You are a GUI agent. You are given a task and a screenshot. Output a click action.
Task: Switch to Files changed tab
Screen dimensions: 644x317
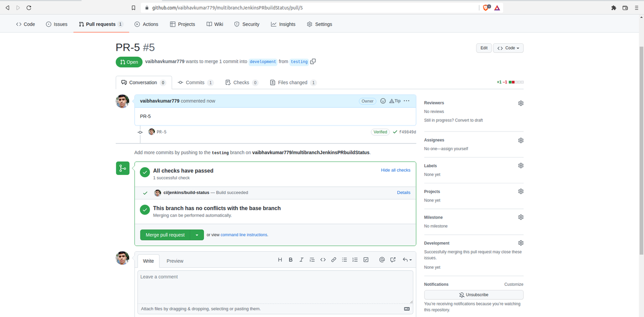pyautogui.click(x=293, y=82)
